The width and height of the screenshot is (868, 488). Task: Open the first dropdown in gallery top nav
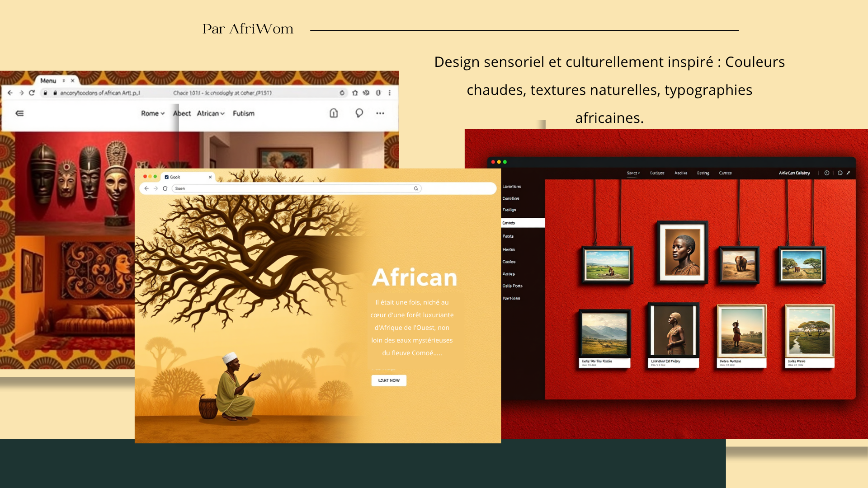click(x=633, y=173)
